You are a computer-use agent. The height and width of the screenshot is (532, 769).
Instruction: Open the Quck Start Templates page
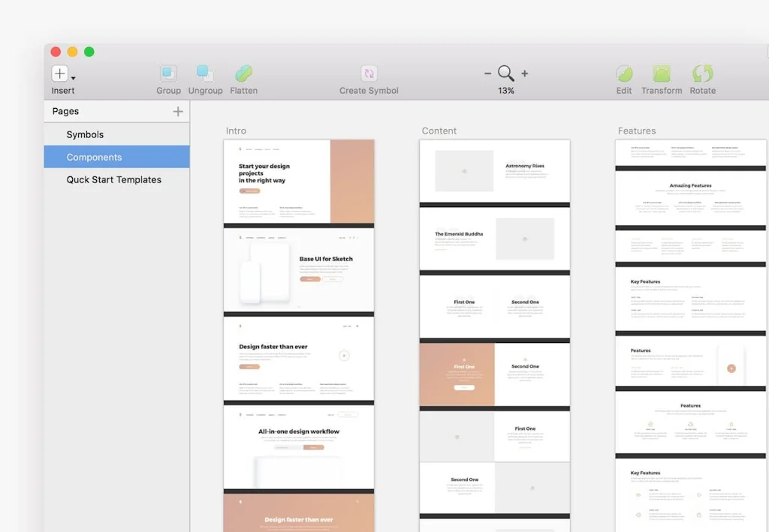(x=113, y=179)
